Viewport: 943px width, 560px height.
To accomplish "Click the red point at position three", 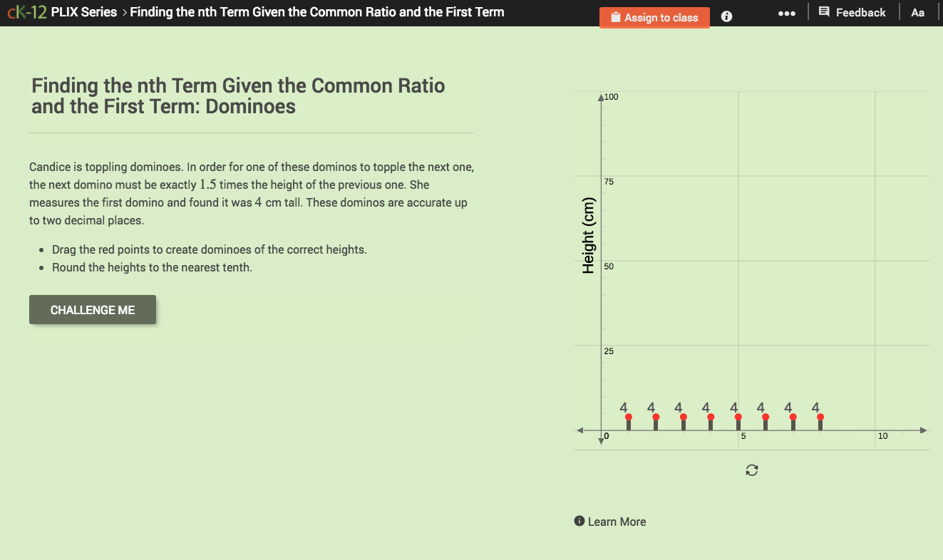I will click(x=683, y=416).
